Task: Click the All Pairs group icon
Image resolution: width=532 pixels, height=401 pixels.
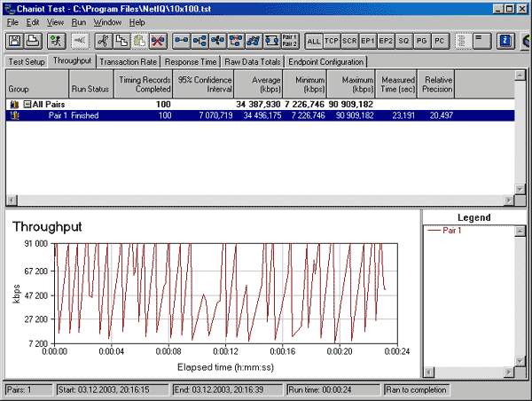Action: [x=14, y=104]
